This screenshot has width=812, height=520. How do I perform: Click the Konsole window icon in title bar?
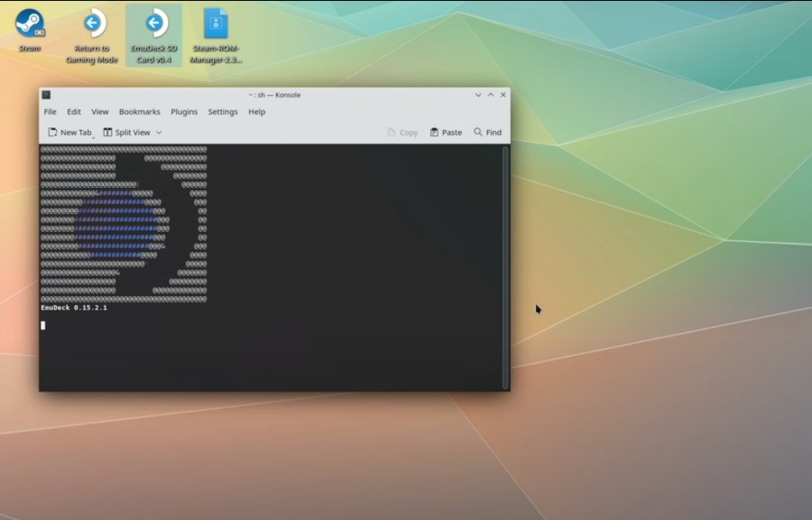(46, 95)
